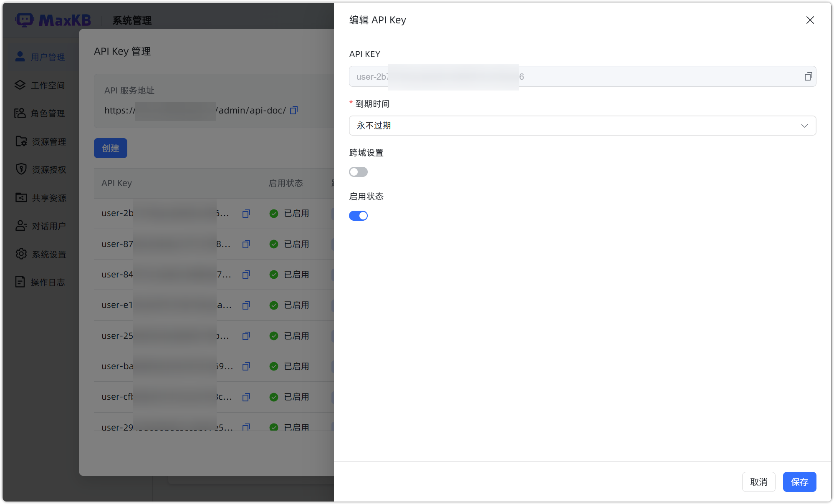Viewport: 834px width, 504px height.
Task: Click the 保存 button
Action: (x=799, y=482)
